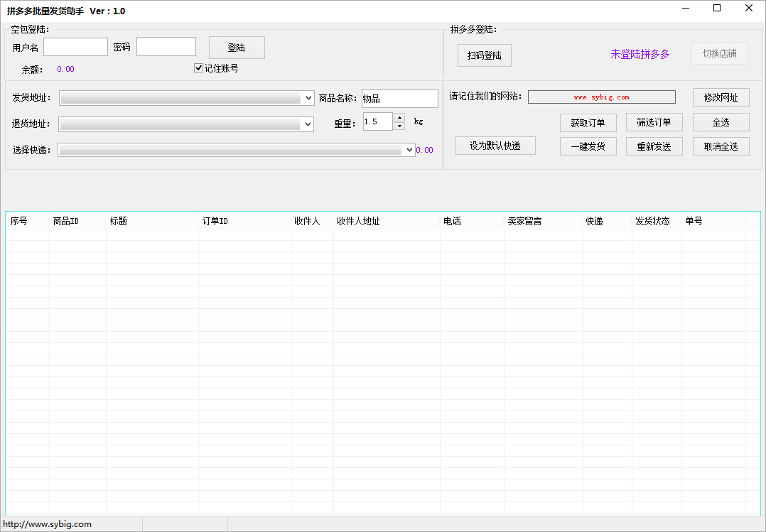Click the 登陆 button to log in
Screen dimensions: 766x532
click(x=236, y=46)
